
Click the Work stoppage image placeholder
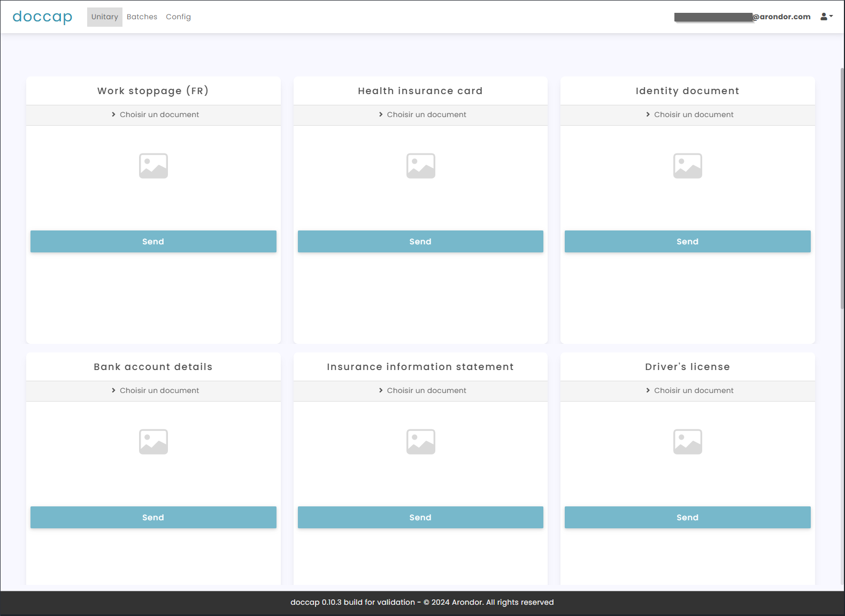(153, 166)
